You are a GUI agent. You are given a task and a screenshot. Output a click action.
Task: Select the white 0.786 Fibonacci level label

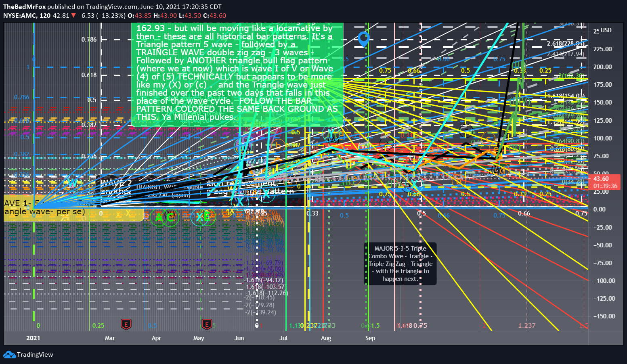[x=89, y=40]
